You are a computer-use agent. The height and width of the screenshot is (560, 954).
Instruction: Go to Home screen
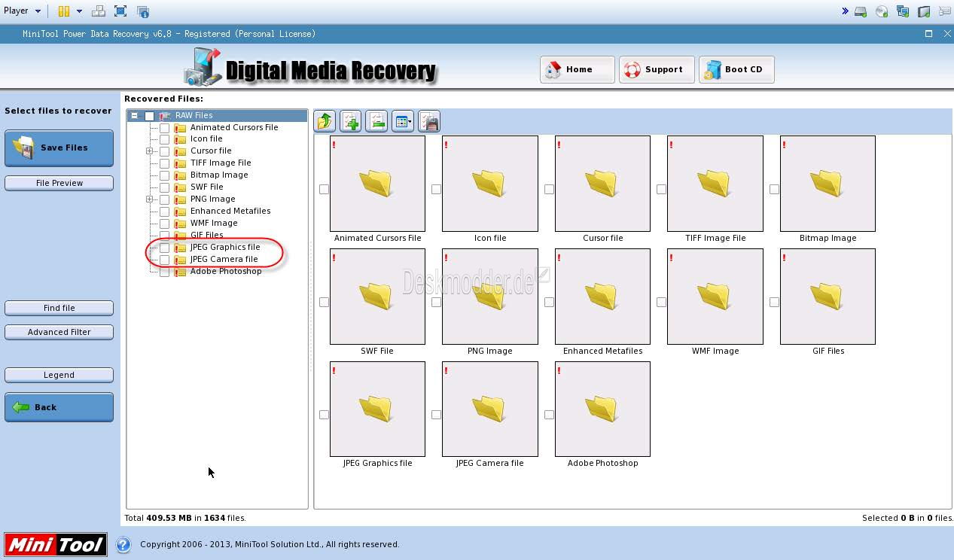[578, 69]
